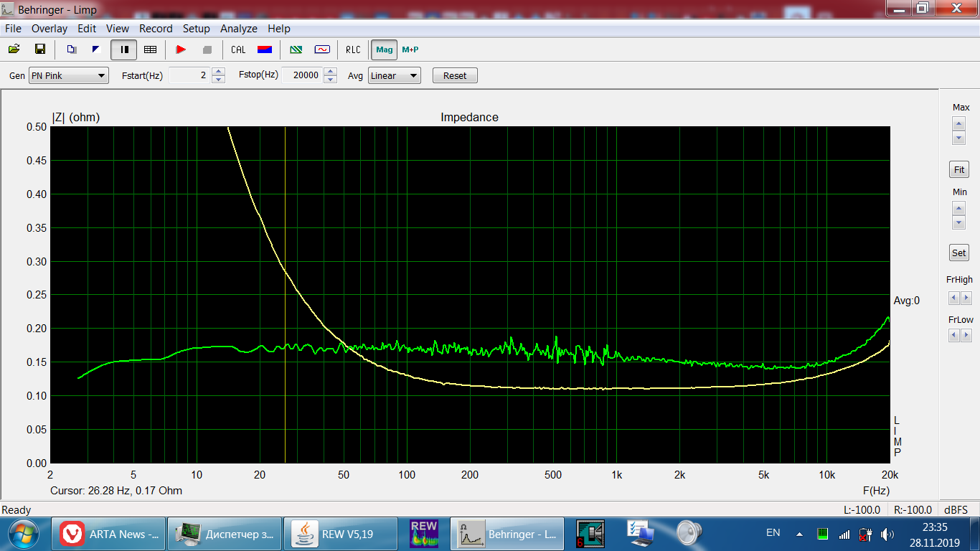Increase Fstop with the up spinner arrow
The image size is (980, 551).
click(x=330, y=72)
